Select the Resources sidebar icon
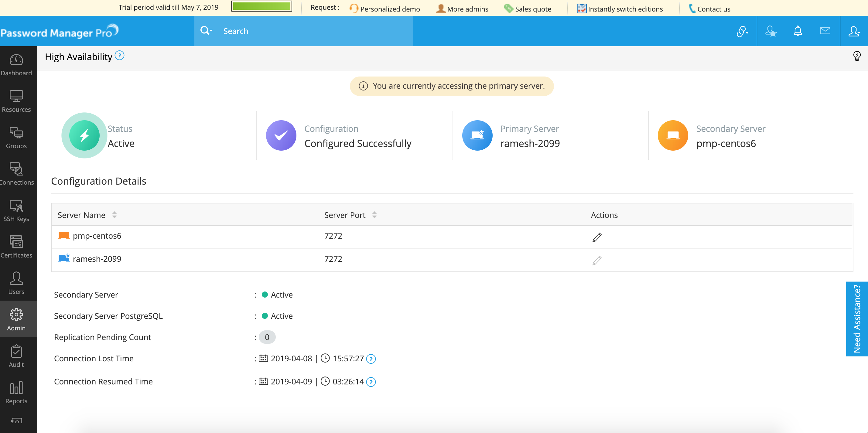Image resolution: width=868 pixels, height=433 pixels. point(16,100)
